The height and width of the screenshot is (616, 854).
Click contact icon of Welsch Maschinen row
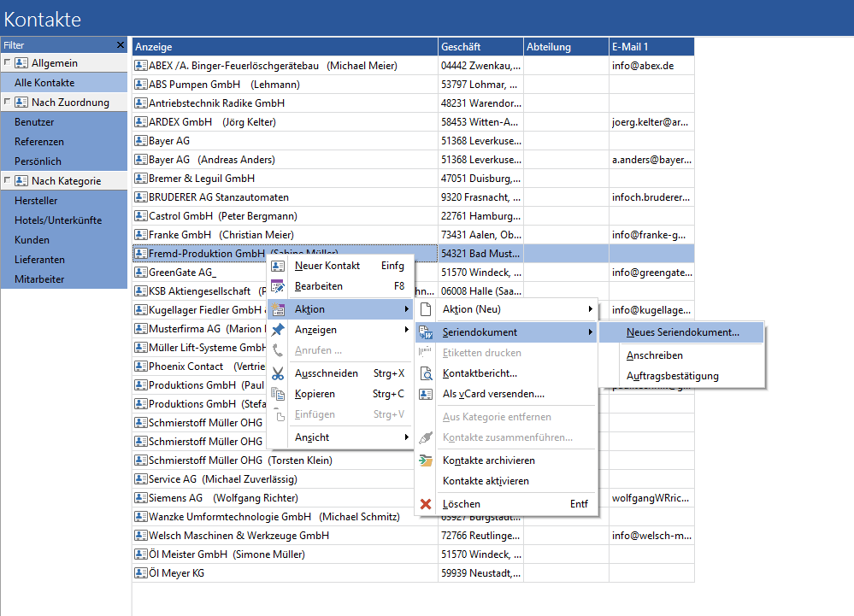click(x=141, y=536)
